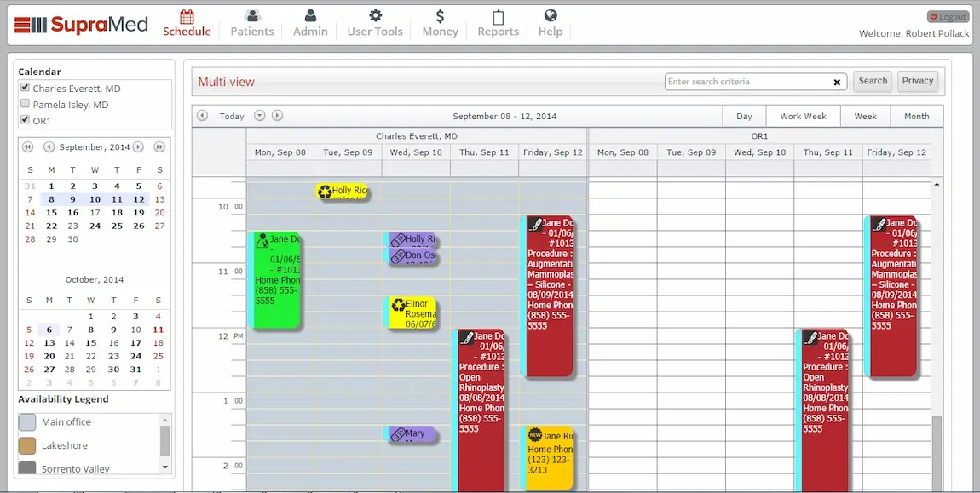Clear the search field using the x
The image size is (980, 493).
[836, 81]
